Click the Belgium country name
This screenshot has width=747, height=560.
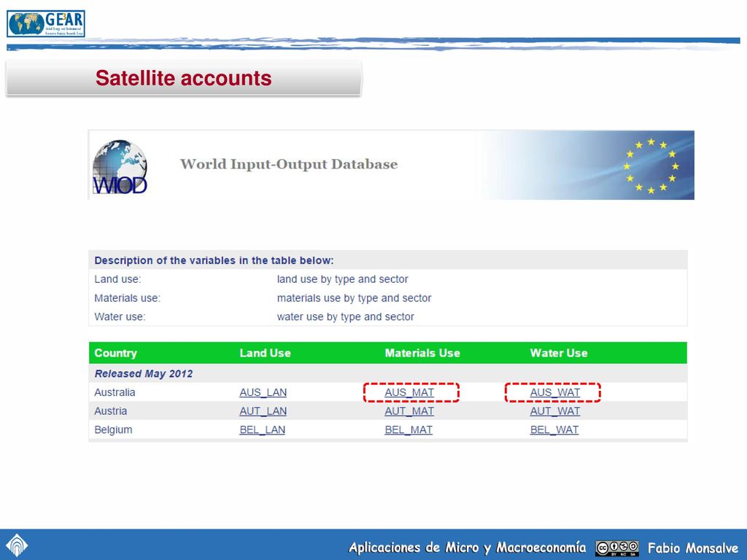[113, 429]
